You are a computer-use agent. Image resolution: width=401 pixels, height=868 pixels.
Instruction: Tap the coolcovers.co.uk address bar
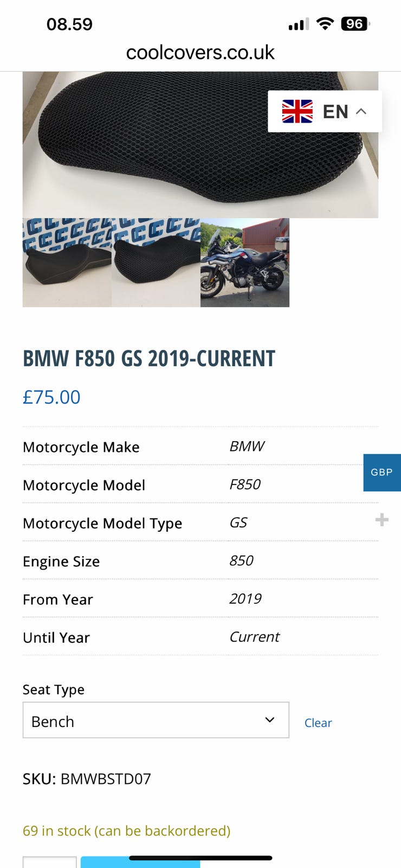click(x=200, y=53)
